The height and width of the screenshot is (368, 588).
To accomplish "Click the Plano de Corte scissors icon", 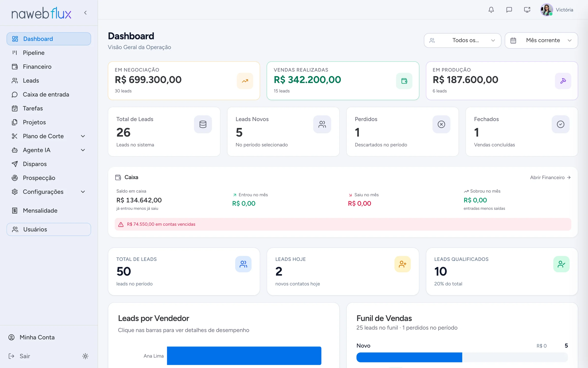I will click(x=15, y=136).
